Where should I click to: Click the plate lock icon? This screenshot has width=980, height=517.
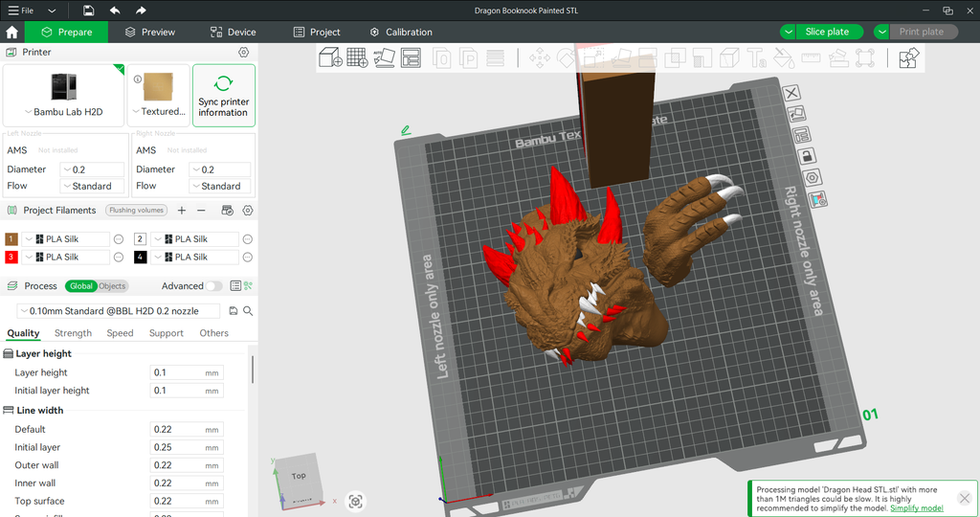tap(806, 156)
